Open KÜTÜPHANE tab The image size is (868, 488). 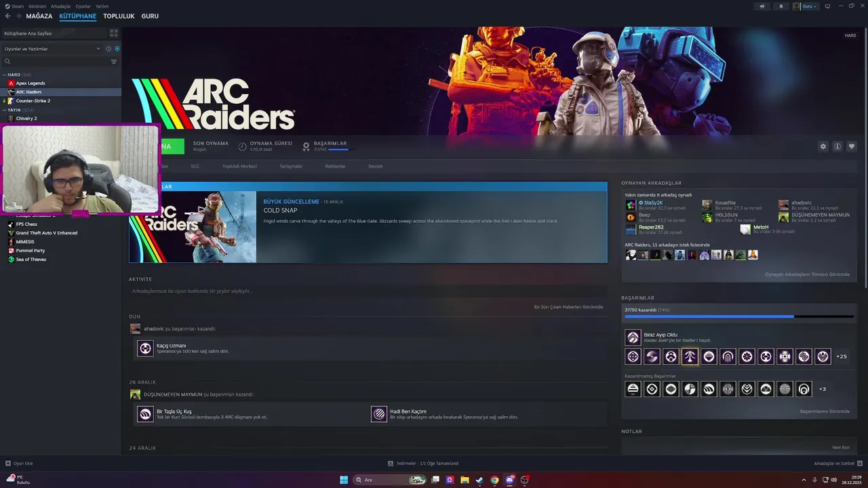tap(78, 16)
